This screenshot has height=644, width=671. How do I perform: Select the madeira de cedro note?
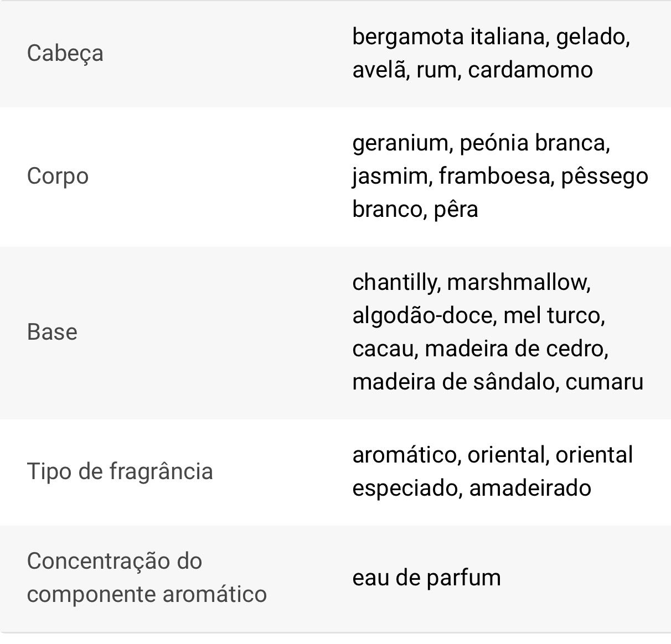click(516, 349)
